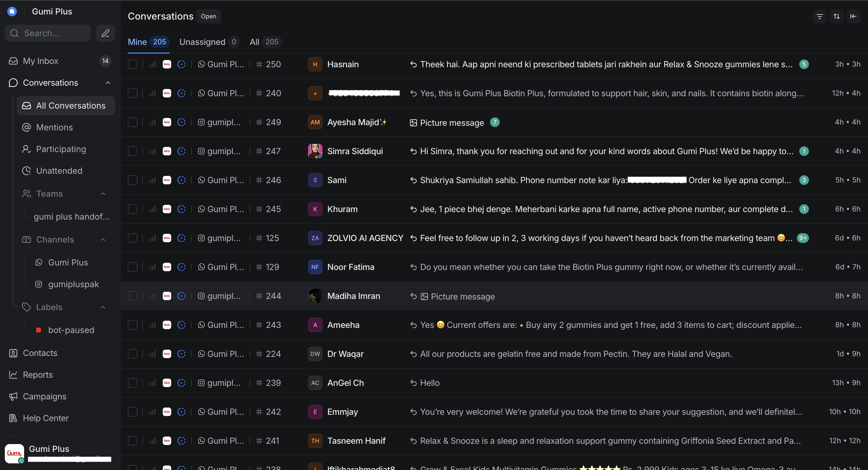Go to Reports
This screenshot has height=470, width=868.
(x=60, y=375)
